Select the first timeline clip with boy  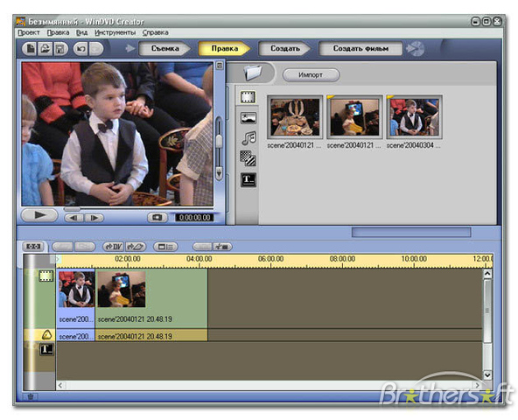[x=75, y=298]
